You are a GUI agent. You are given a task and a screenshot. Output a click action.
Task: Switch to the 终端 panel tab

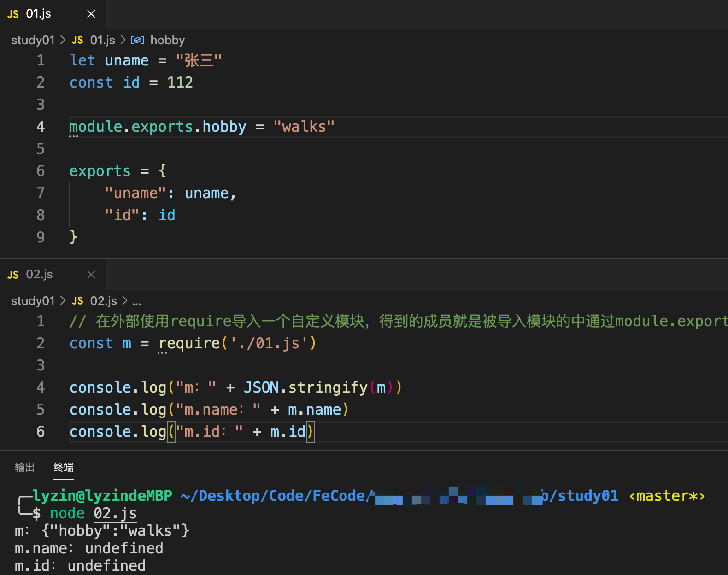click(64, 467)
